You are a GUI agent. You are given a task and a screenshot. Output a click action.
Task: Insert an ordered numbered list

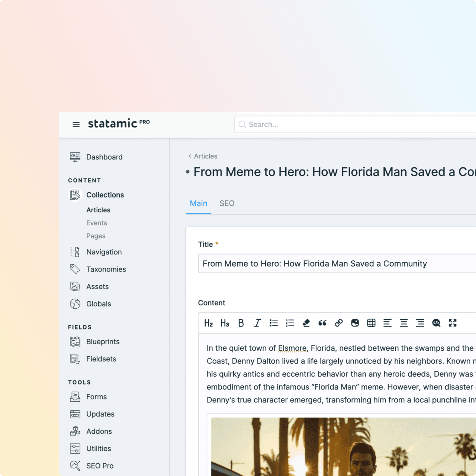pyautogui.click(x=290, y=323)
